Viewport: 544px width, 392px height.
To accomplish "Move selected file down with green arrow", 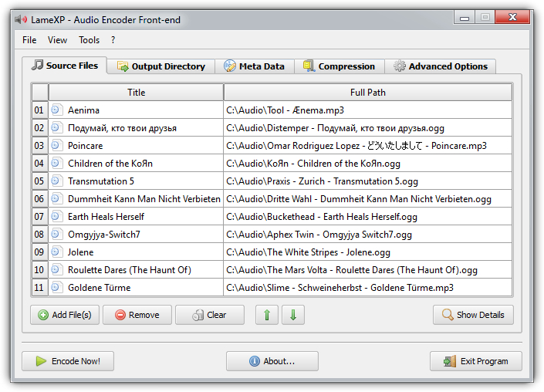I will click(x=293, y=315).
